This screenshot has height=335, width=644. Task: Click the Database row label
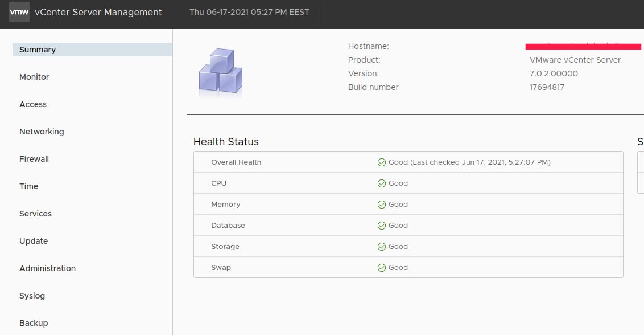coord(228,225)
